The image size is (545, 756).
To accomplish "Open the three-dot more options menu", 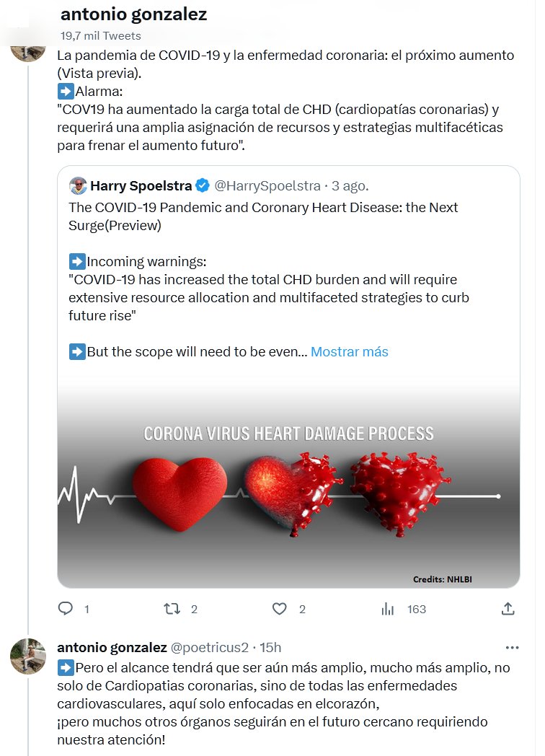I will [x=513, y=647].
